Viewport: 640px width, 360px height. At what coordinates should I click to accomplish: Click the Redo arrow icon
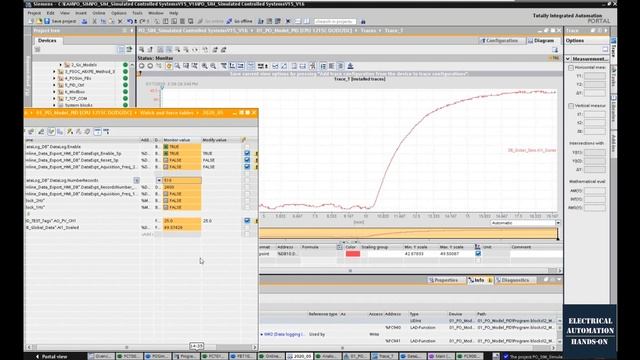[142, 21]
